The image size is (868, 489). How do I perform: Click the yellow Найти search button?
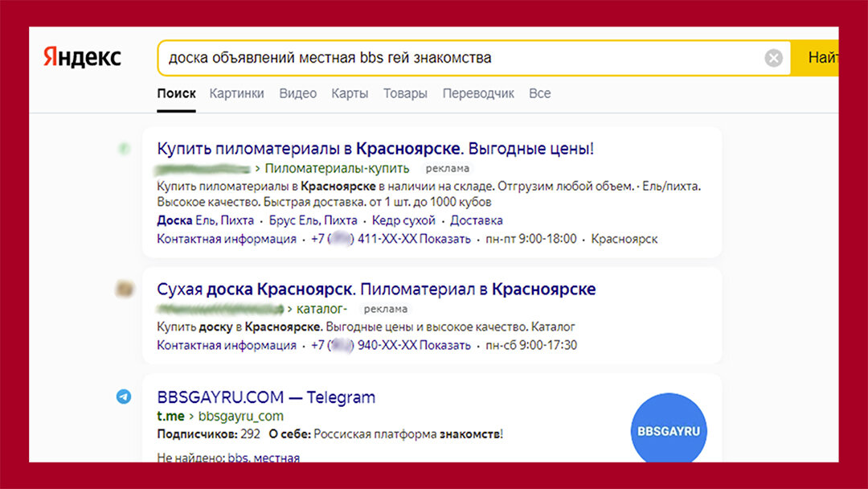[815, 58]
